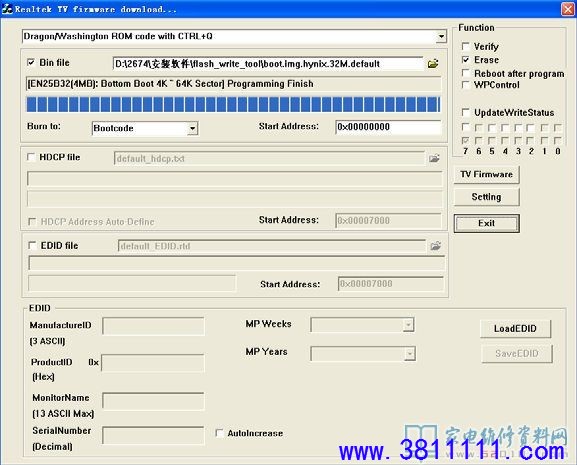Click the MonitorName input field

(153, 401)
